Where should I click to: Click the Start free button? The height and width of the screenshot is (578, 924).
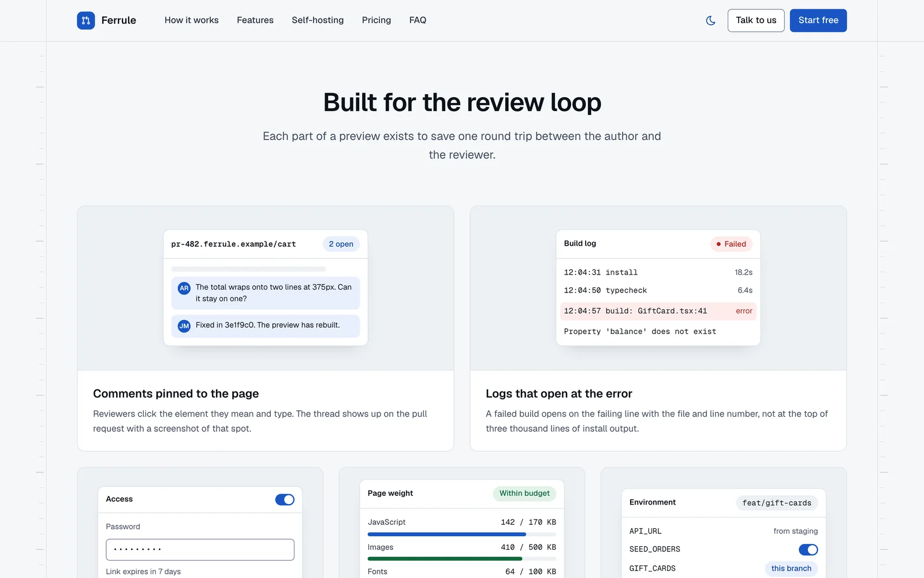[x=818, y=20]
